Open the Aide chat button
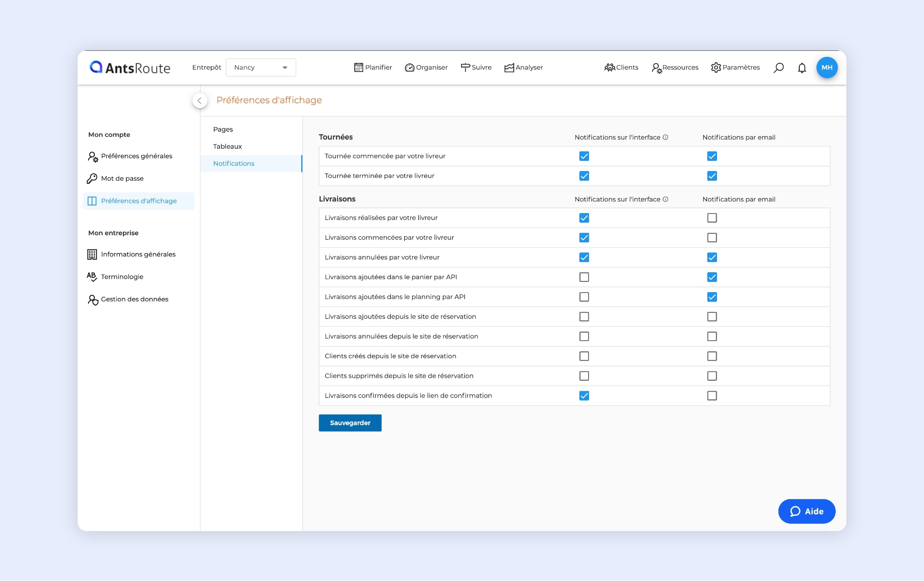 pyautogui.click(x=807, y=511)
